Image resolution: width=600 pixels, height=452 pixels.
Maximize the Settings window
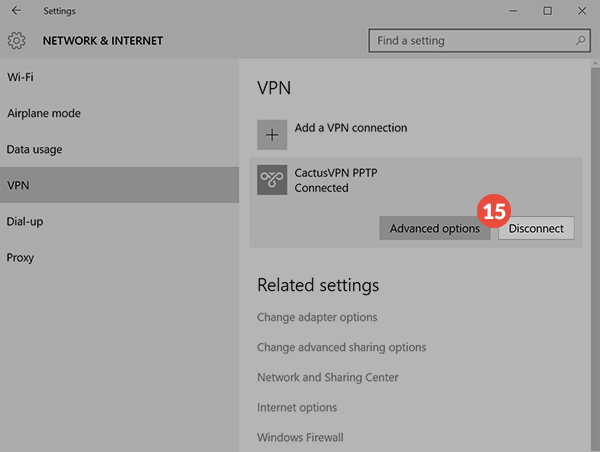click(548, 11)
